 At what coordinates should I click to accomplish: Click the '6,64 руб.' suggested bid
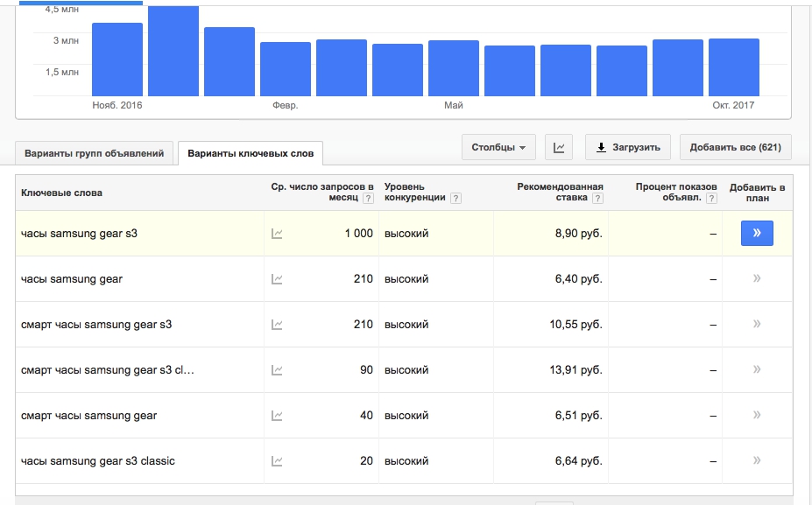tap(579, 461)
